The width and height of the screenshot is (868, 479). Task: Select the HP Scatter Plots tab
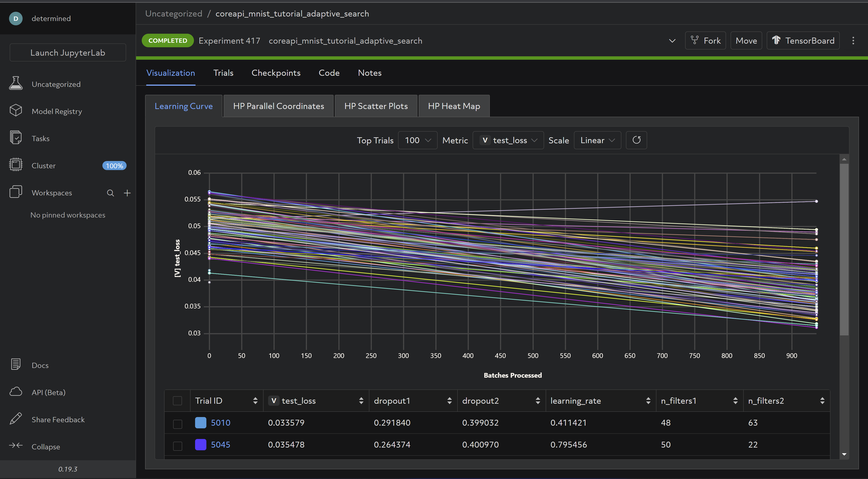tap(376, 106)
